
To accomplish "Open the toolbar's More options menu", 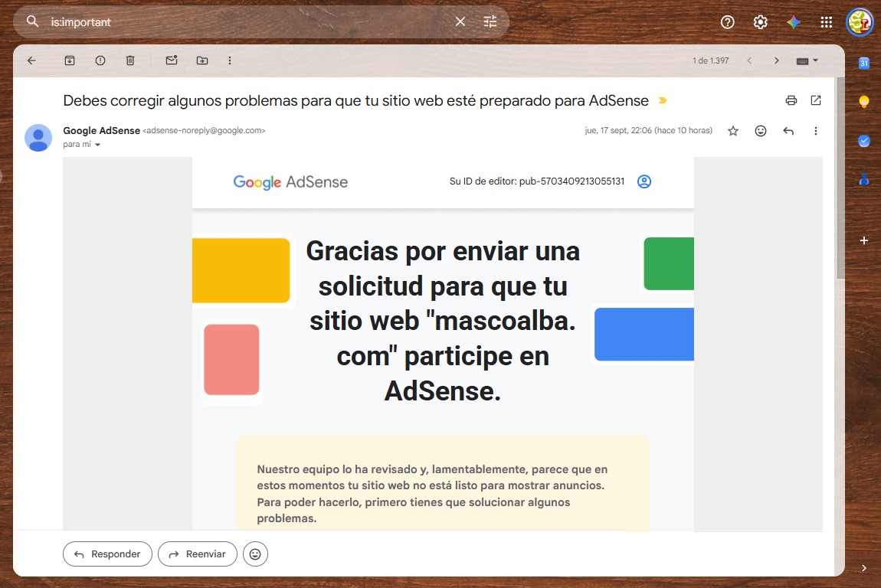I will [x=229, y=60].
